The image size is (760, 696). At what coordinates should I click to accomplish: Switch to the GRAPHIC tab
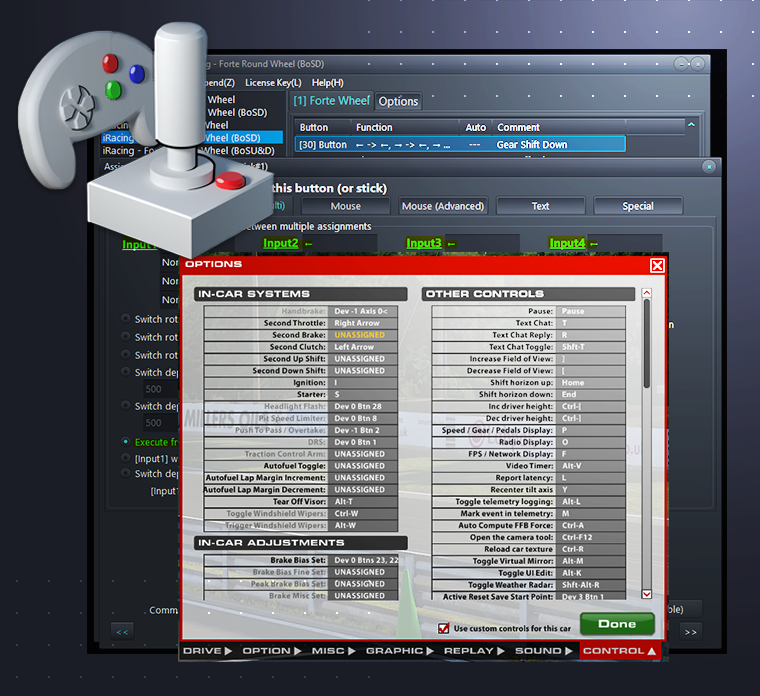(x=399, y=650)
